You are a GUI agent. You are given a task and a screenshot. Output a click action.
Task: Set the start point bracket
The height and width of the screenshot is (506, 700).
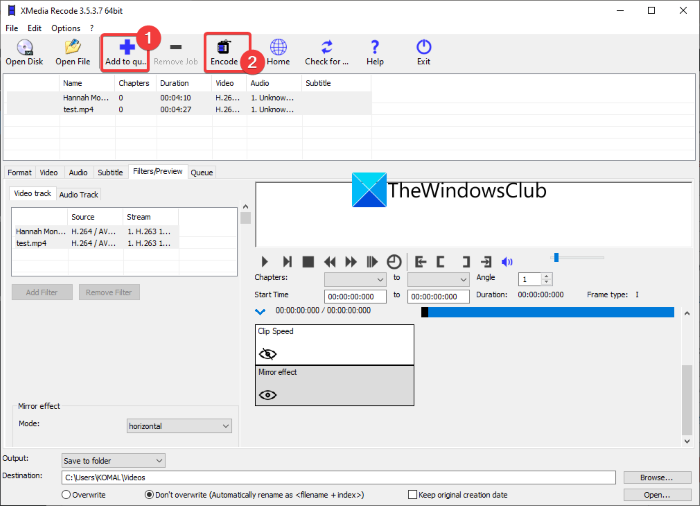coord(440,262)
